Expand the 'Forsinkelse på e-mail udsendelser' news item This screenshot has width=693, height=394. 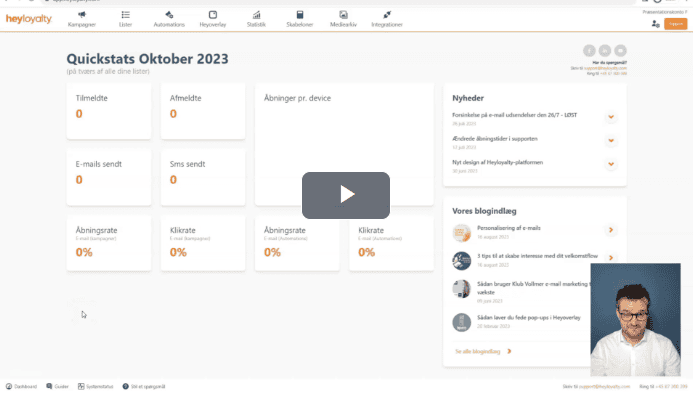click(x=611, y=117)
